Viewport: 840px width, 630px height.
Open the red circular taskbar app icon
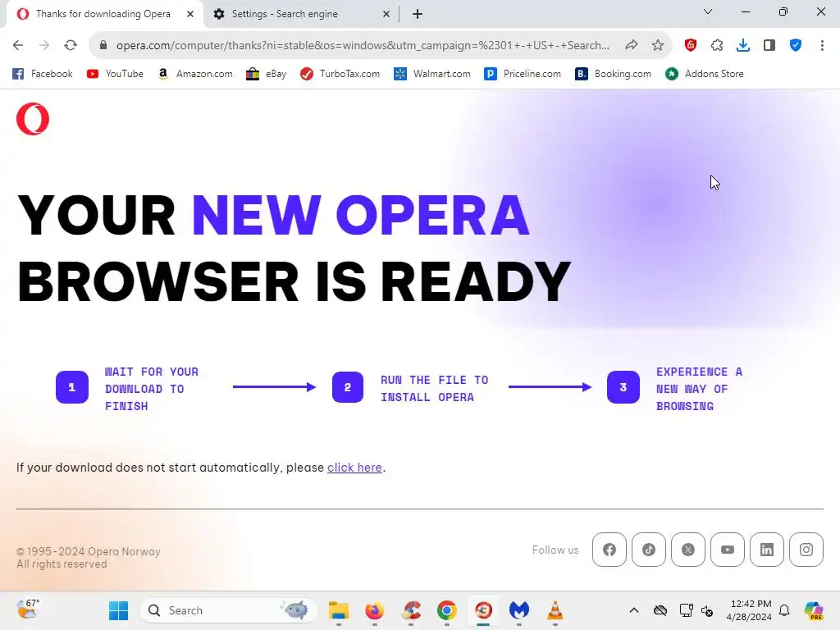(x=483, y=610)
